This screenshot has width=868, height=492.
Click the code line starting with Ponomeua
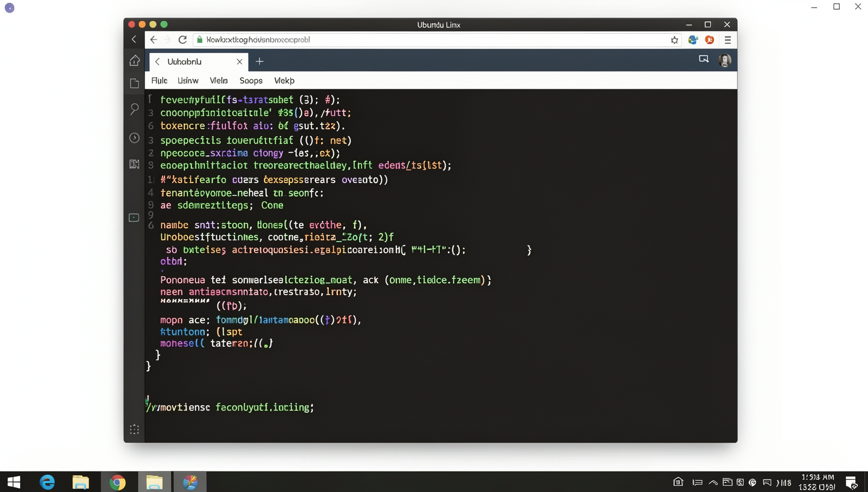[x=325, y=280]
